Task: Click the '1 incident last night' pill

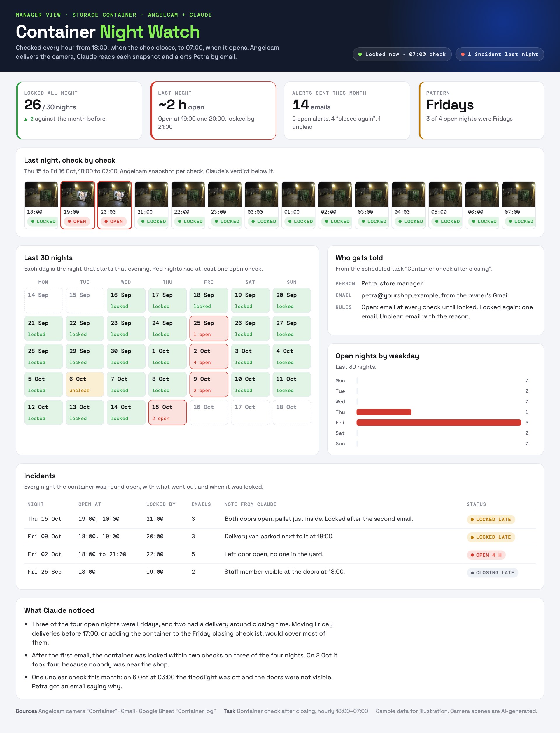Action: pyautogui.click(x=499, y=54)
